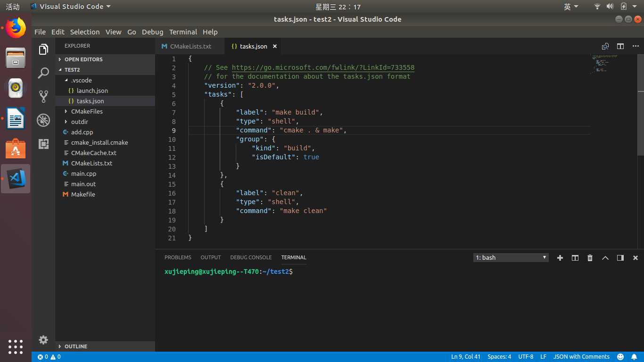The height and width of the screenshot is (362, 644).
Task: Open editor More Actions ellipsis
Action: pos(636,46)
